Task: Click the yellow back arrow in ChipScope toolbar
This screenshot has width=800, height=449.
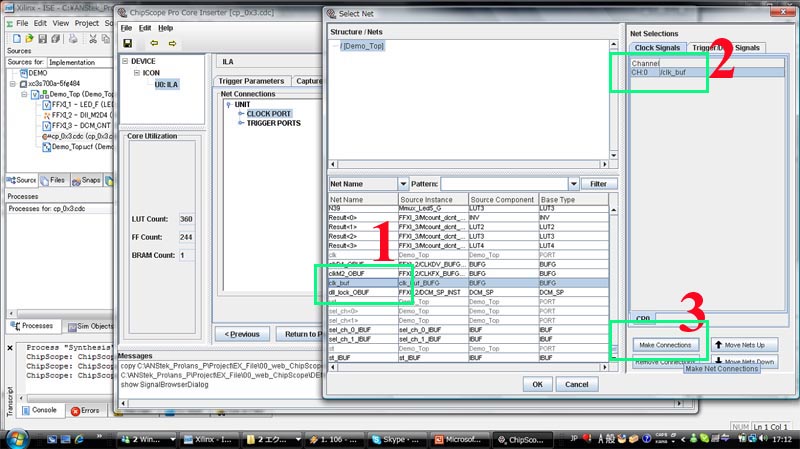Action: click(154, 43)
